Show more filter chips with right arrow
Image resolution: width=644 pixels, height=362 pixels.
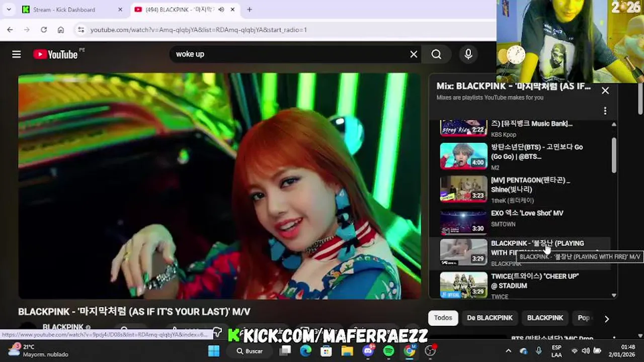tap(607, 318)
